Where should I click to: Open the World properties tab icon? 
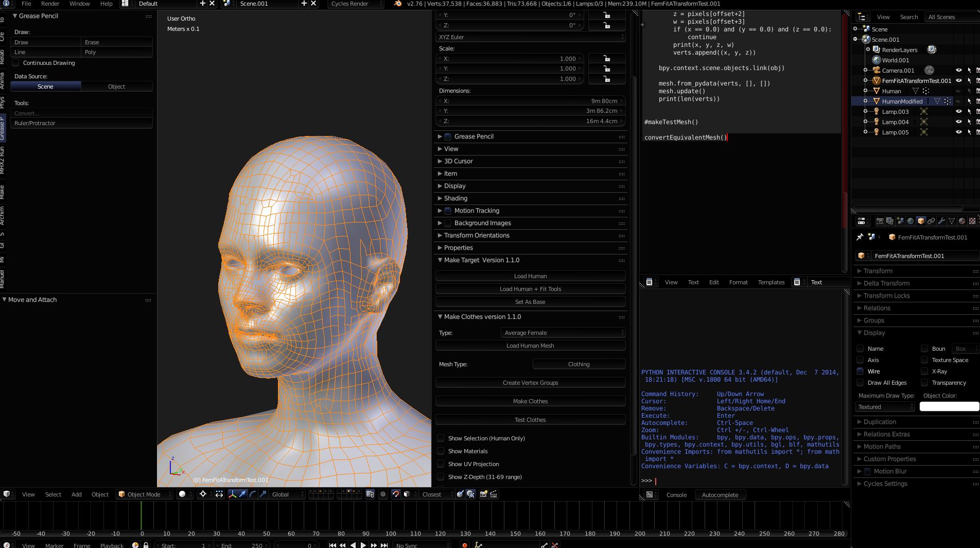[911, 221]
